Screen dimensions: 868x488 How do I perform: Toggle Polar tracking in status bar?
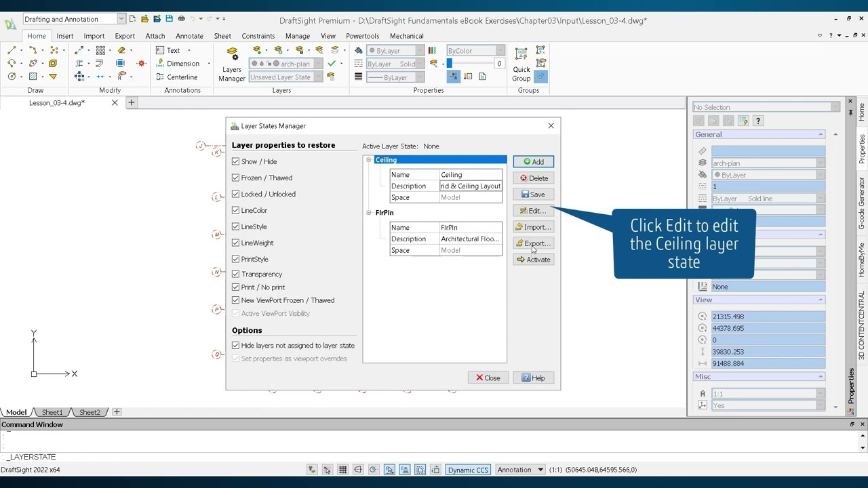point(373,470)
